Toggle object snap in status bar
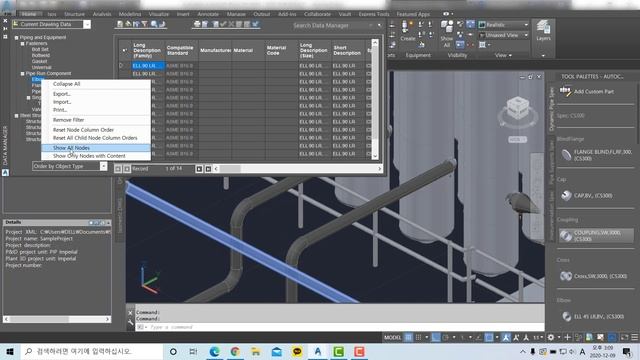 (x=489, y=337)
